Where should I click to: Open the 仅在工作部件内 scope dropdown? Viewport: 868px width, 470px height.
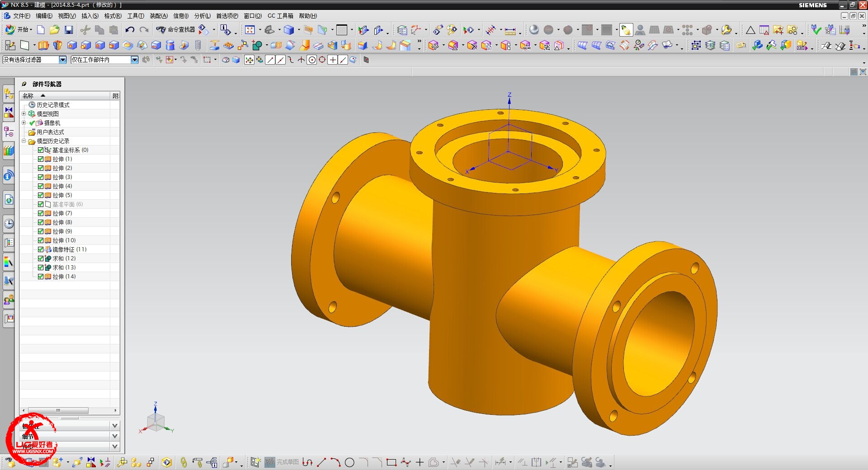(x=135, y=60)
